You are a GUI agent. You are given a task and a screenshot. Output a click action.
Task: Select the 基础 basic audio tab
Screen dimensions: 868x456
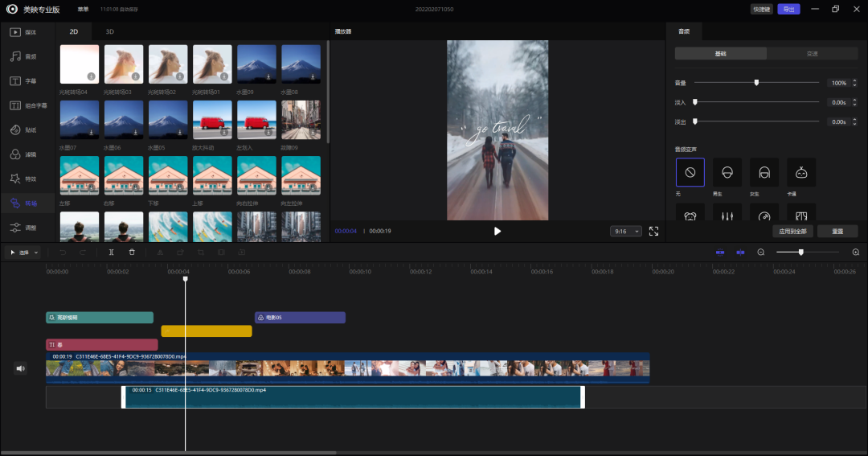(720, 54)
